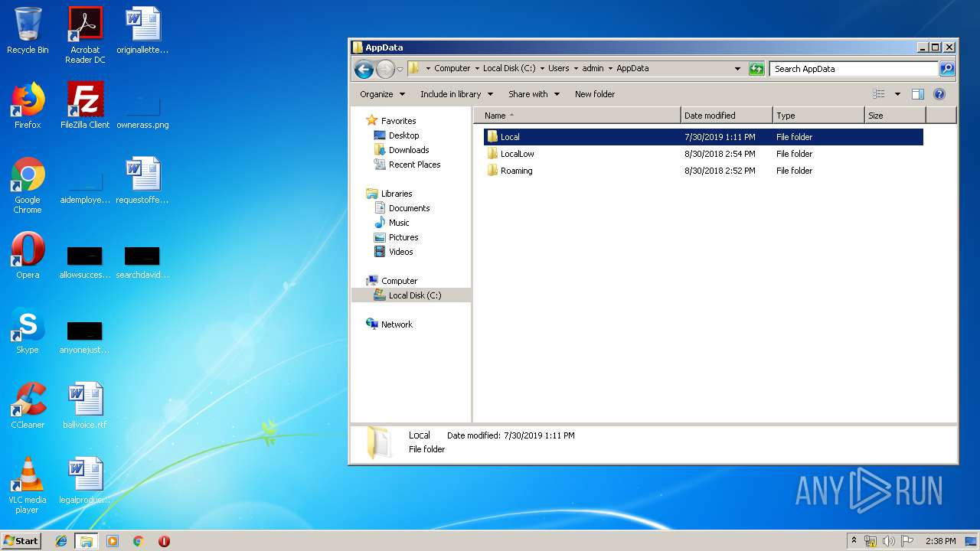
Task: Open Recycle Bin desktop icon
Action: click(x=28, y=31)
